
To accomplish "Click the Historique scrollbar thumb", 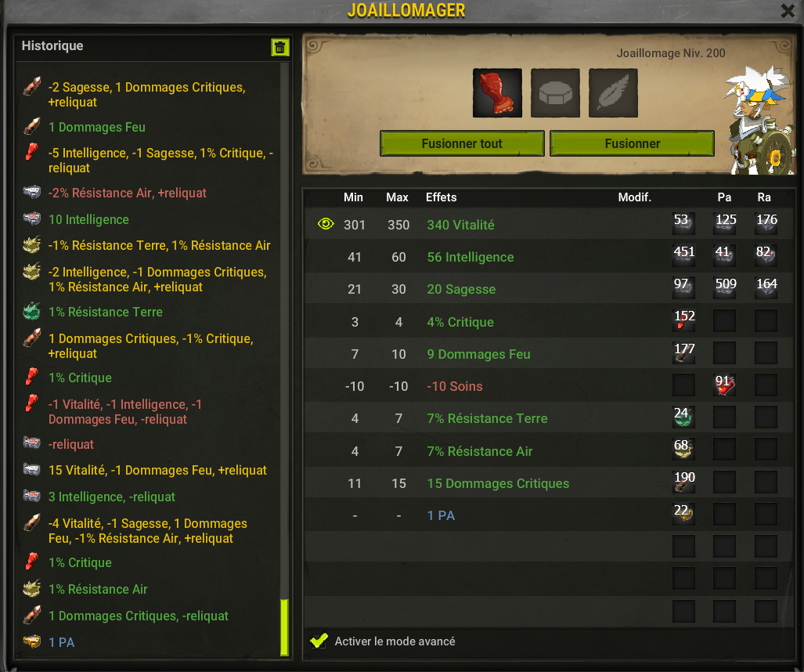I will point(285,627).
